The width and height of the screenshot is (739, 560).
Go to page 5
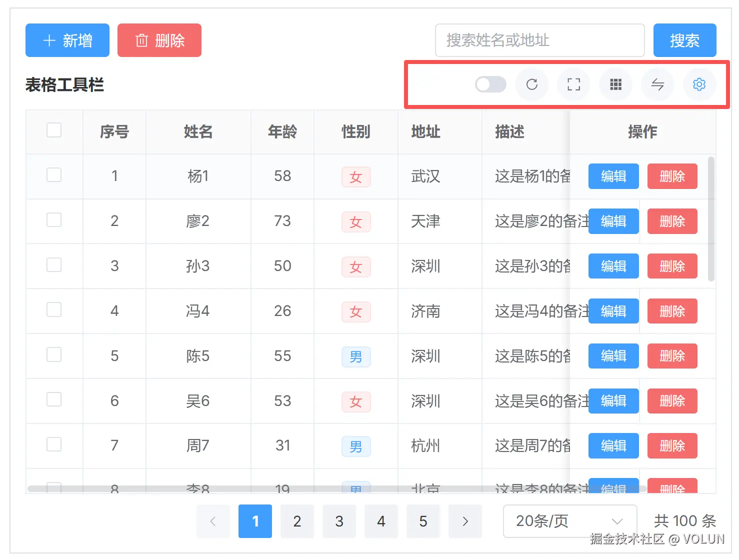[423, 521]
